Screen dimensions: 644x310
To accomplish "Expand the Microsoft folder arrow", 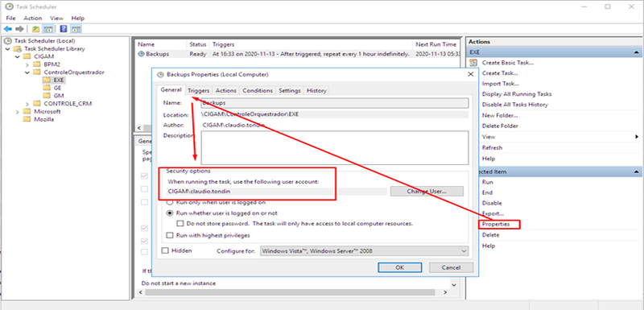I will (x=17, y=111).
